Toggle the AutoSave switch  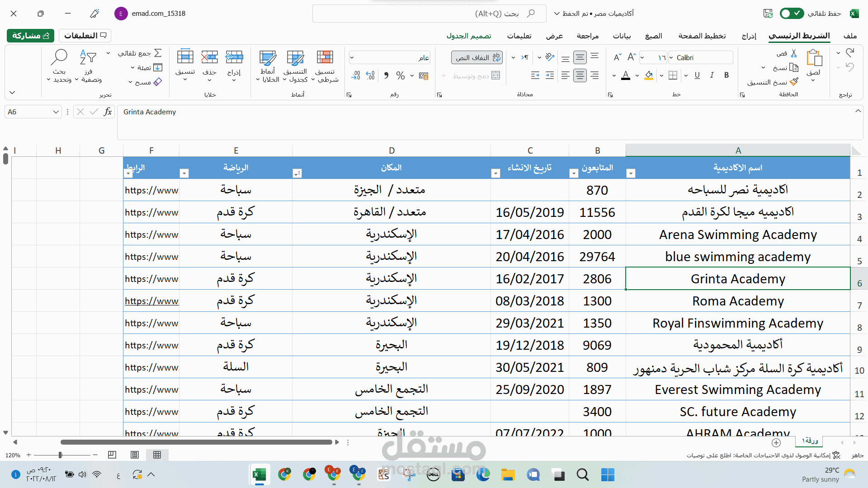tap(792, 14)
